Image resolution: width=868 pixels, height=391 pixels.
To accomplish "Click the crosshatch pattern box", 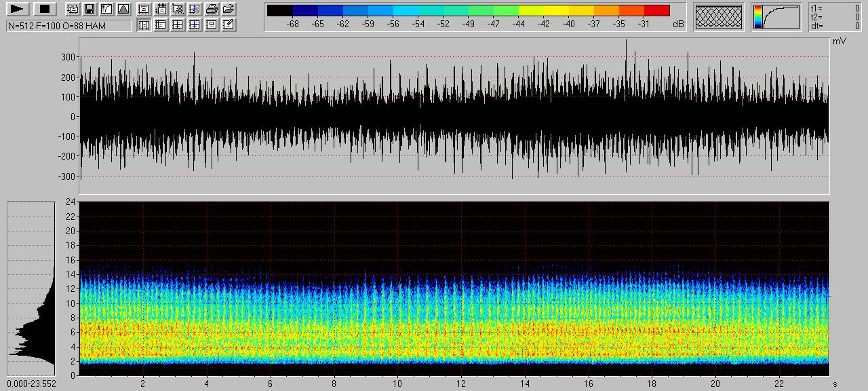I will (x=719, y=17).
